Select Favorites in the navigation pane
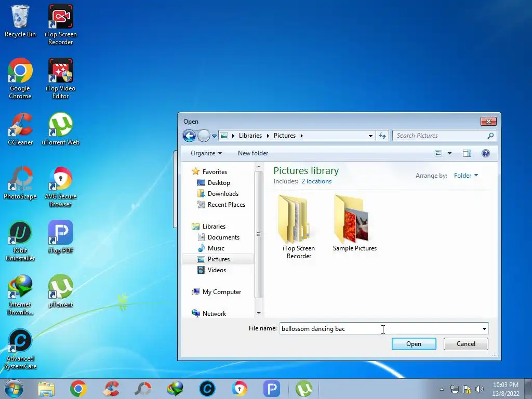 (209, 172)
